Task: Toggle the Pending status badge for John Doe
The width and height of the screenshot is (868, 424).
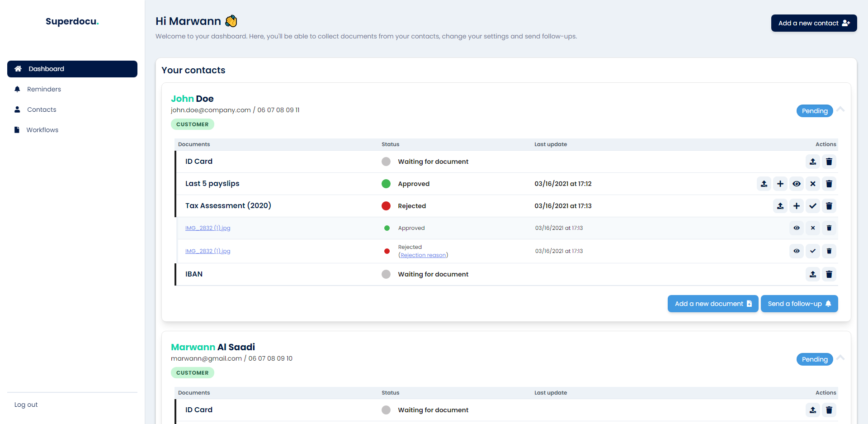Action: click(815, 111)
